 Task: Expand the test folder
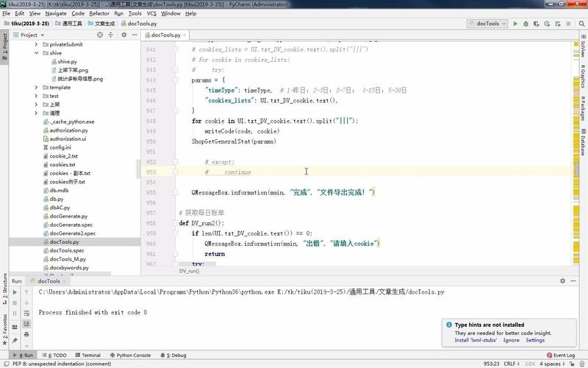pos(36,96)
